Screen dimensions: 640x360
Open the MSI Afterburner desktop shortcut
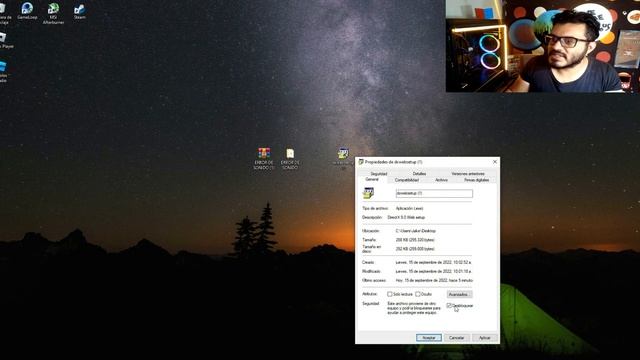pos(53,13)
